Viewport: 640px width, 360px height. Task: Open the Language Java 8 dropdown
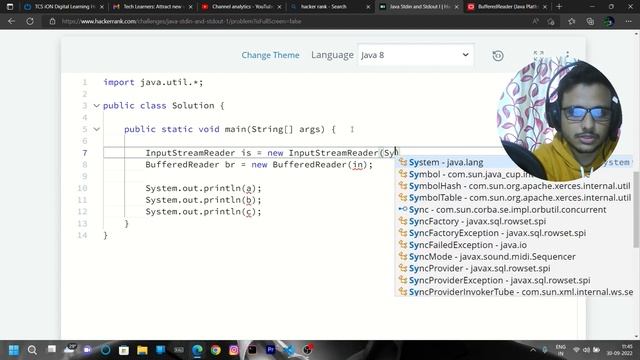point(416,55)
